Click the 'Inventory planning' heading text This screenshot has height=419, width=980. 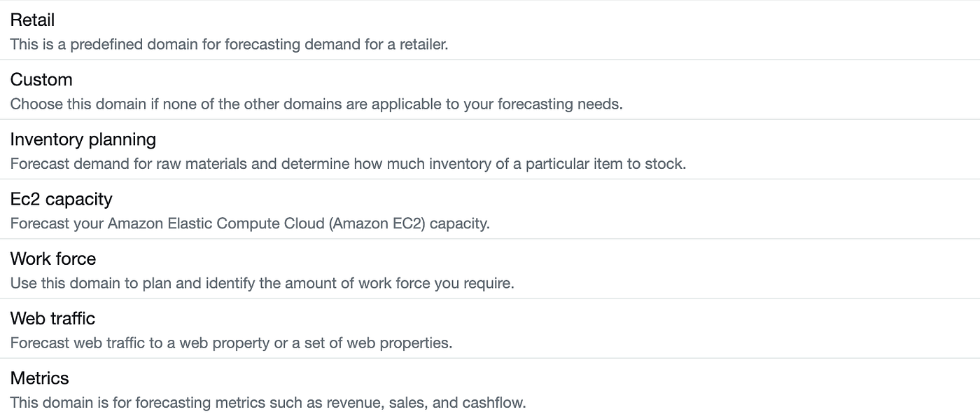83,139
